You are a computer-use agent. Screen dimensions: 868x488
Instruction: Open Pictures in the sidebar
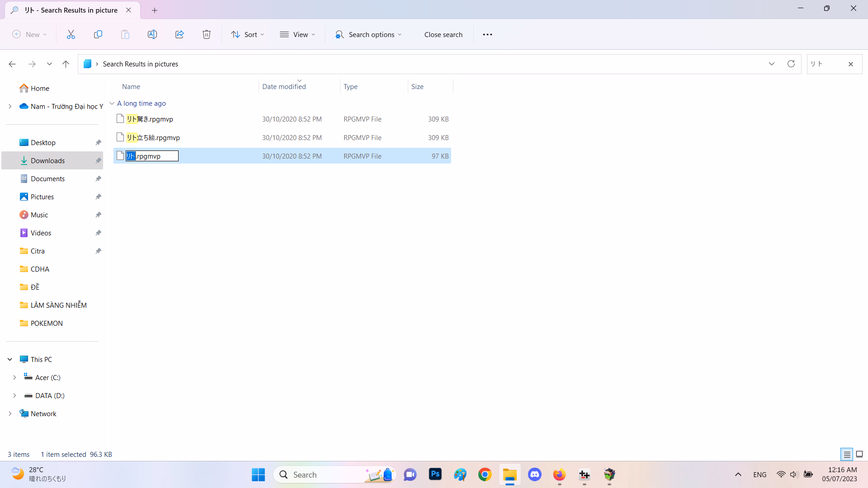tap(42, 197)
